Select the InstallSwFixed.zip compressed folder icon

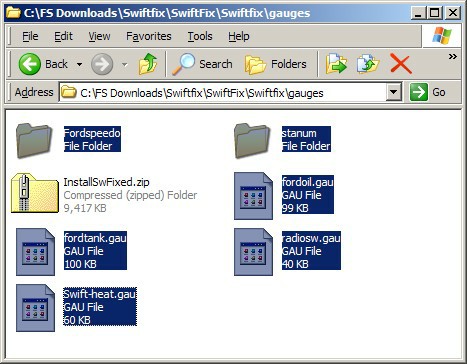[x=35, y=193]
